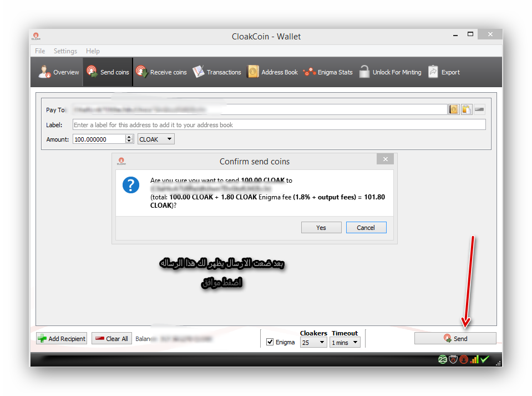Image resolution: width=532 pixels, height=396 pixels.
Task: Open Enigma Stats tab
Action: (x=328, y=72)
